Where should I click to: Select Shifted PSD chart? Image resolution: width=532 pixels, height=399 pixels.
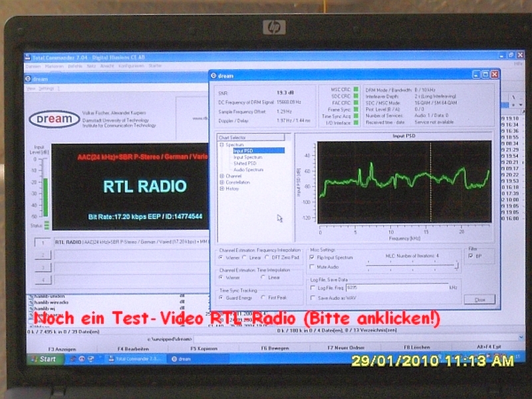coord(245,163)
